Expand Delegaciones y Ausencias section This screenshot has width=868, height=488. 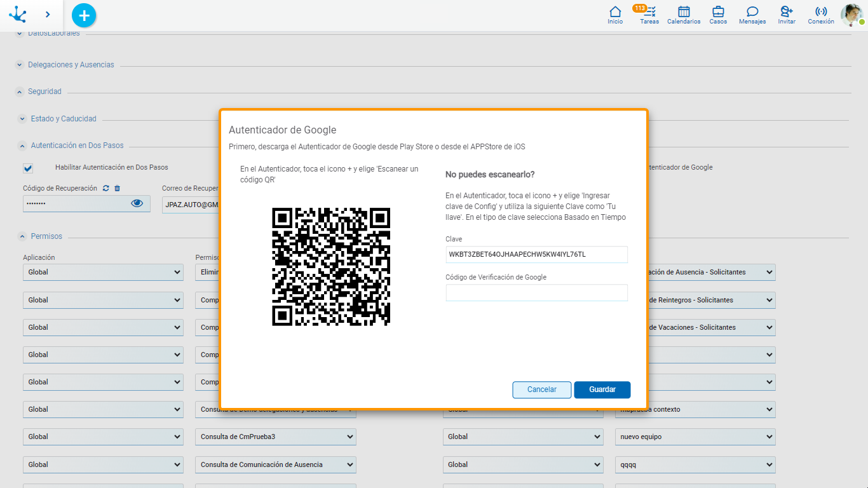pyautogui.click(x=20, y=65)
